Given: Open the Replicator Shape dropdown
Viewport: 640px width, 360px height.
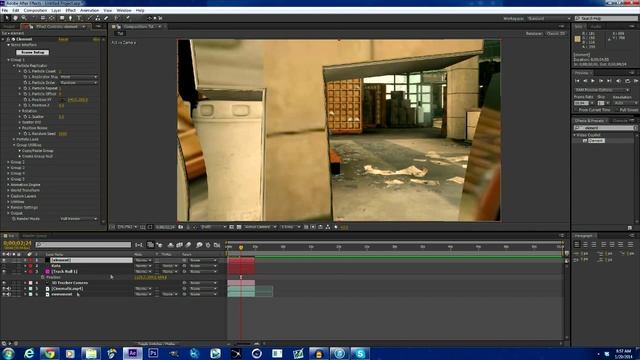Looking at the screenshot, I should tap(79, 77).
